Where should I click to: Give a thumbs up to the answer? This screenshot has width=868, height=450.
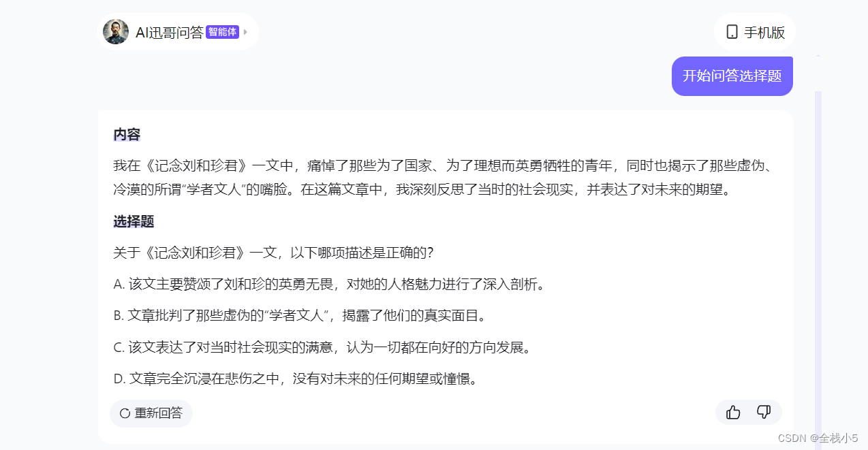732,412
